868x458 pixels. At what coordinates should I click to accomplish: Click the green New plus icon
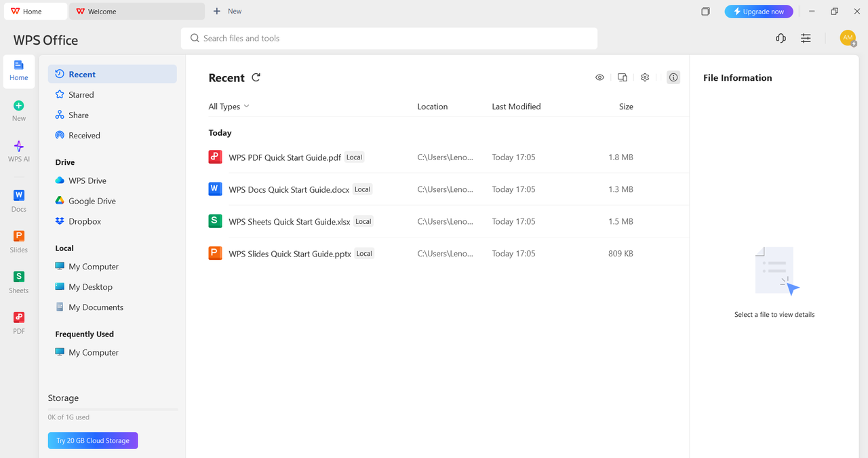pos(19,106)
